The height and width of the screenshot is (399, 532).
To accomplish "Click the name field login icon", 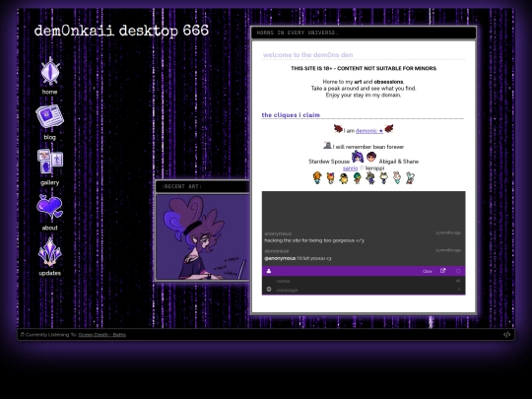I will point(458,281).
